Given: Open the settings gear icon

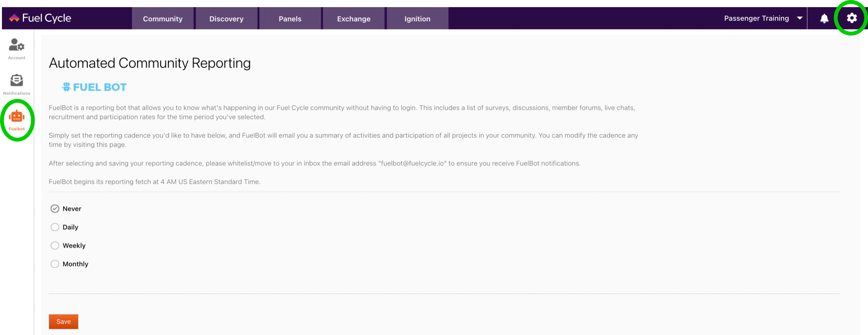Looking at the screenshot, I should point(852,18).
